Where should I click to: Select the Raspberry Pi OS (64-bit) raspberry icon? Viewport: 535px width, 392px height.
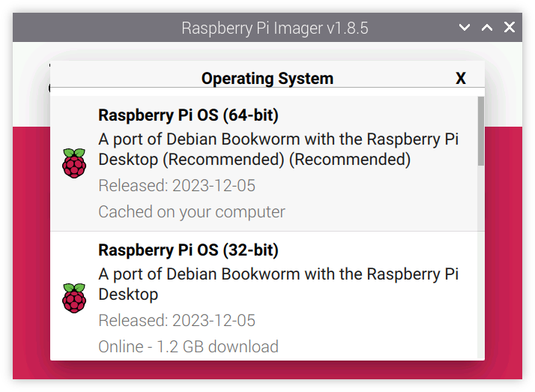[73, 163]
